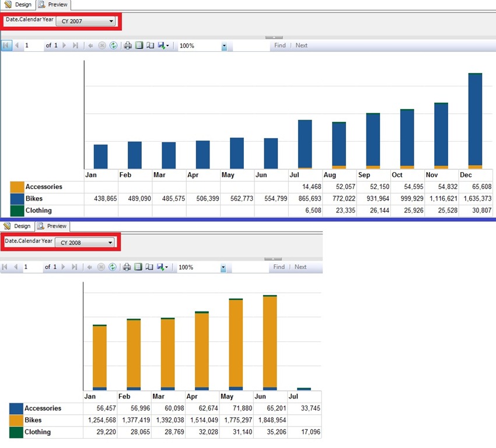Viewport: 496px width, 448px height.
Task: Click Find in bottom report toolbar
Action: pyautogui.click(x=279, y=267)
